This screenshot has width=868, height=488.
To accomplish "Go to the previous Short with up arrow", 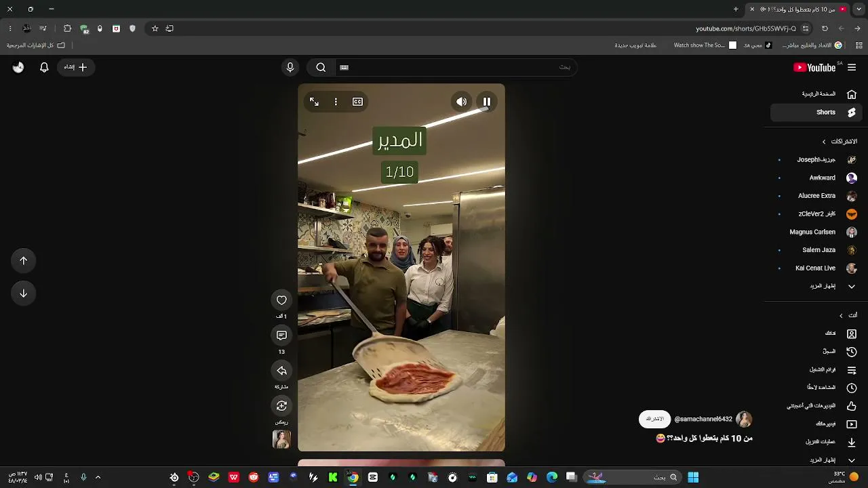I will [x=23, y=261].
